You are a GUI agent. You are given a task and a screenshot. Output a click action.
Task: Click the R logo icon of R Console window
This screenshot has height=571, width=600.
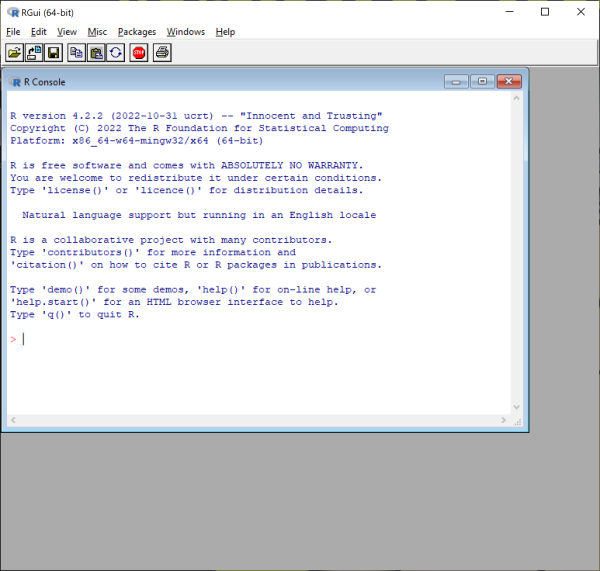[15, 82]
